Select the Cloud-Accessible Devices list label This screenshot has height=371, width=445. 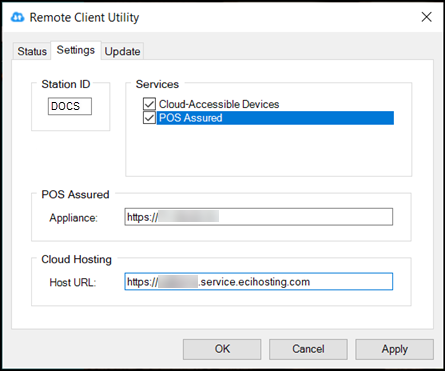(219, 104)
